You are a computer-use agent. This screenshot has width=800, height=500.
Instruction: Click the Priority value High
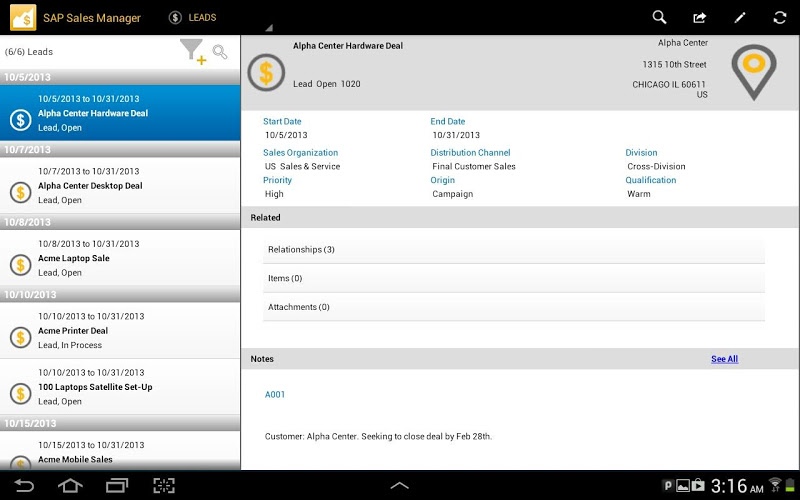pos(274,194)
